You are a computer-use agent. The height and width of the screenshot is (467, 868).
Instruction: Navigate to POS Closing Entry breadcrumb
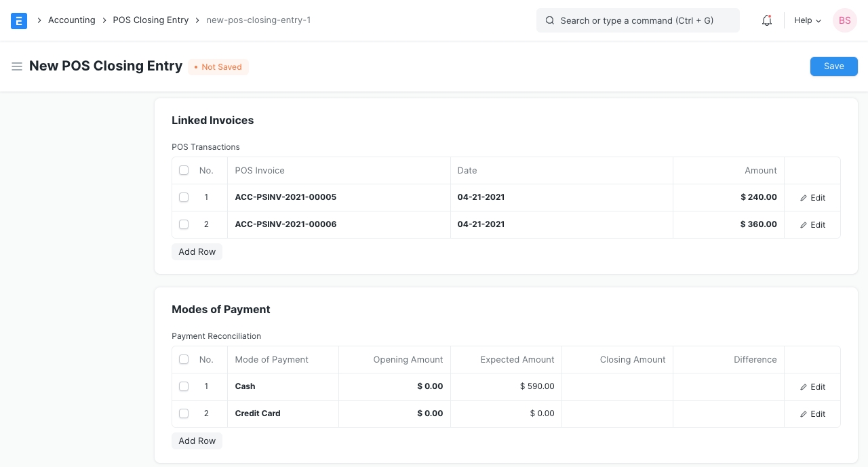(151, 20)
